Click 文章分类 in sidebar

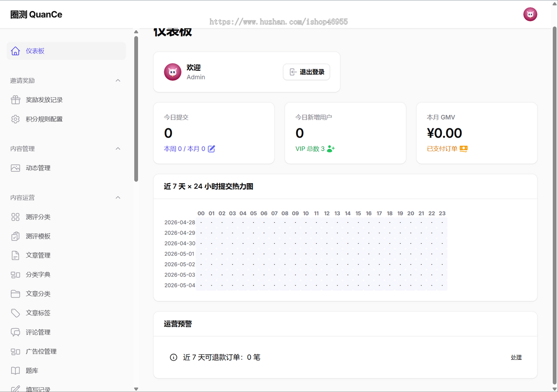point(66,294)
